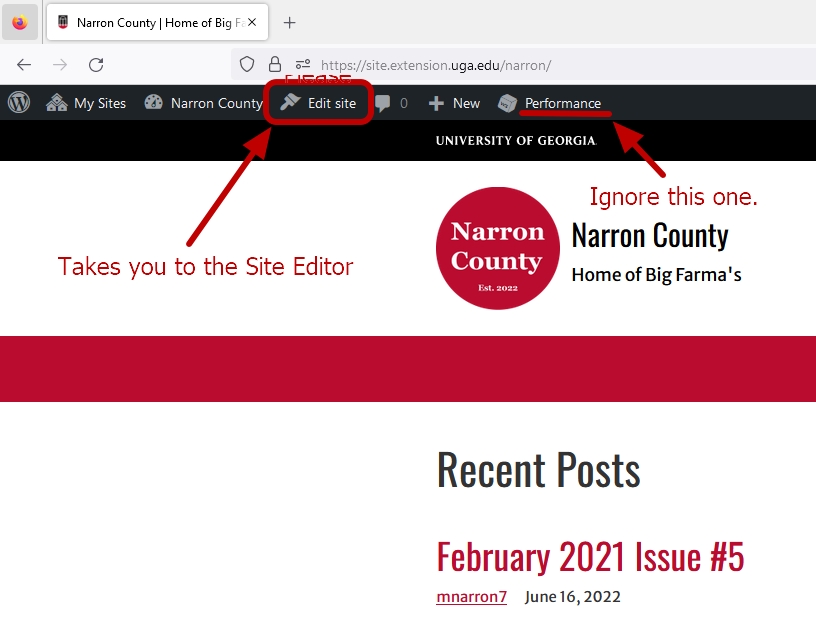Click the padlock site security icon
This screenshot has width=816, height=622.
[275, 65]
